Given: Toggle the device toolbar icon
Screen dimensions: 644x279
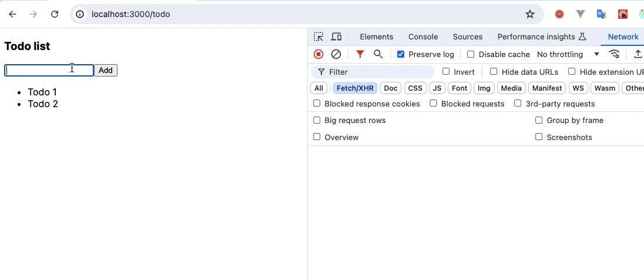Looking at the screenshot, I should point(336,36).
